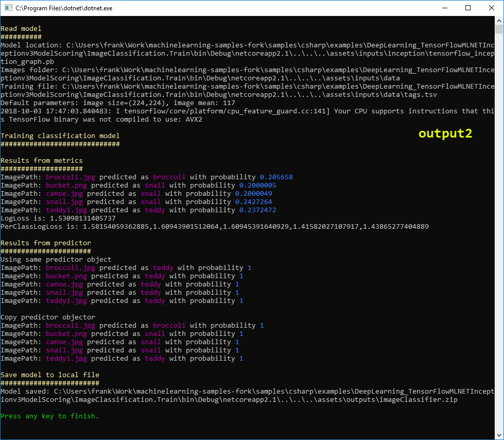Click the probability value 0.205658

[x=276, y=177]
